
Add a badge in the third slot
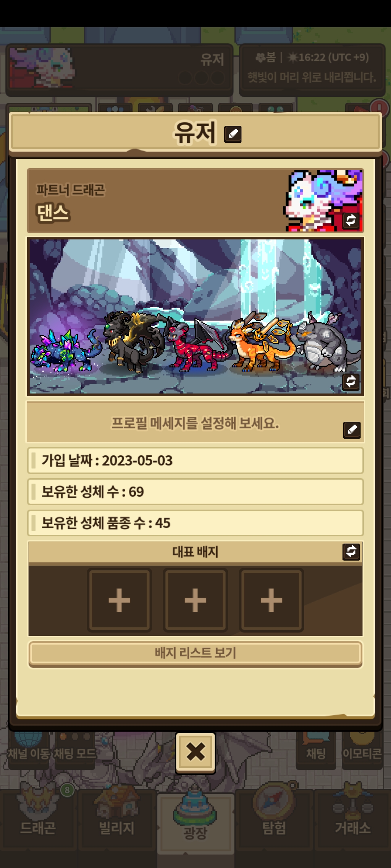272,600
